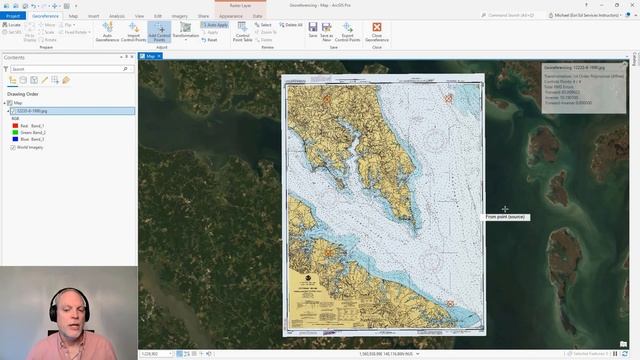Click Delete All control points

click(x=291, y=25)
